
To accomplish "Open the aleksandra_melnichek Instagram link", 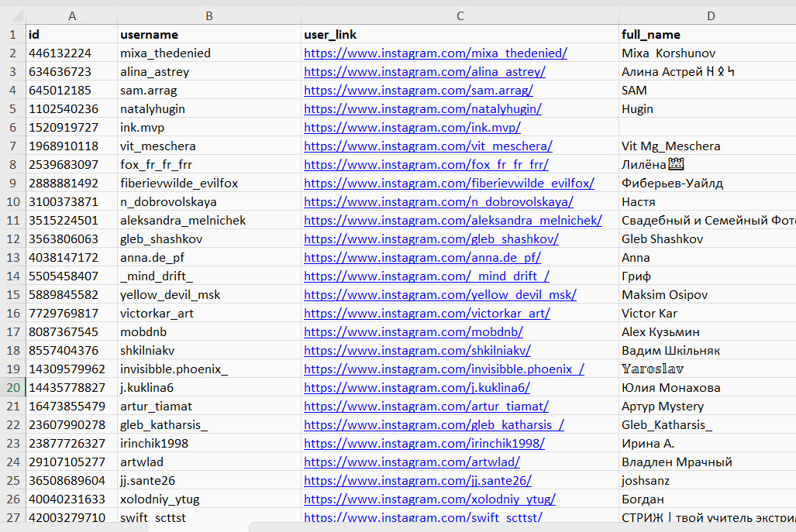I will (x=453, y=221).
